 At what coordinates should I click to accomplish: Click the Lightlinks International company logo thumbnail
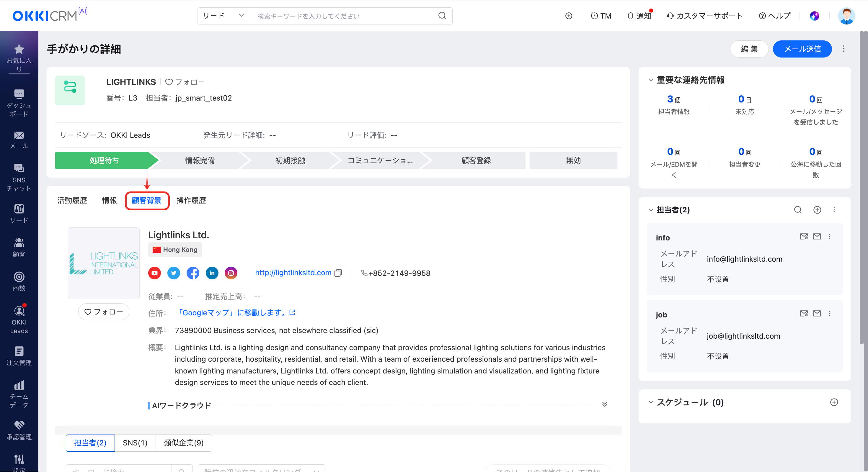pos(104,263)
